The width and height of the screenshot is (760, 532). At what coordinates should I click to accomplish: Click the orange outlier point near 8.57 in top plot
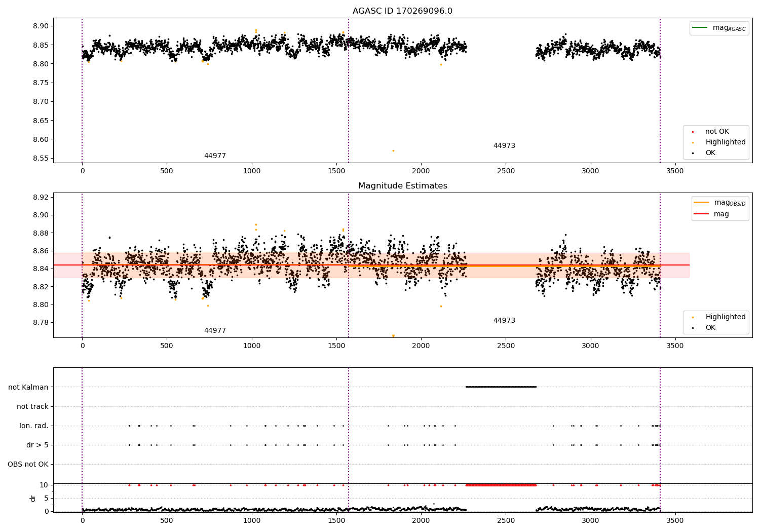[x=393, y=150]
